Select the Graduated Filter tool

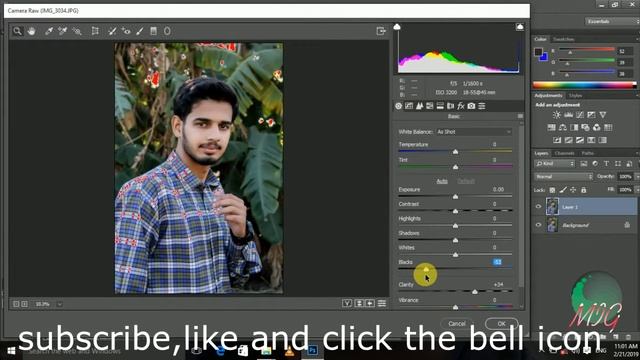[x=153, y=31]
